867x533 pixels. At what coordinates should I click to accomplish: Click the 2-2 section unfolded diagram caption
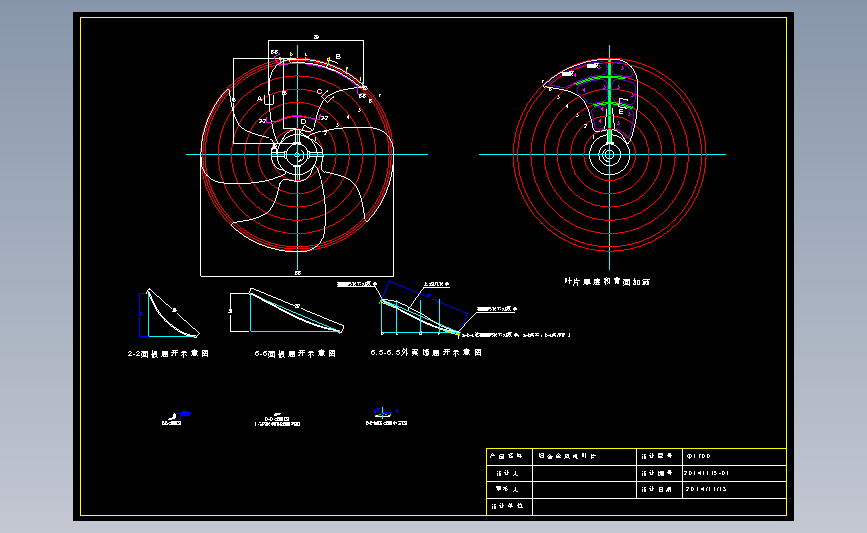[x=168, y=354]
